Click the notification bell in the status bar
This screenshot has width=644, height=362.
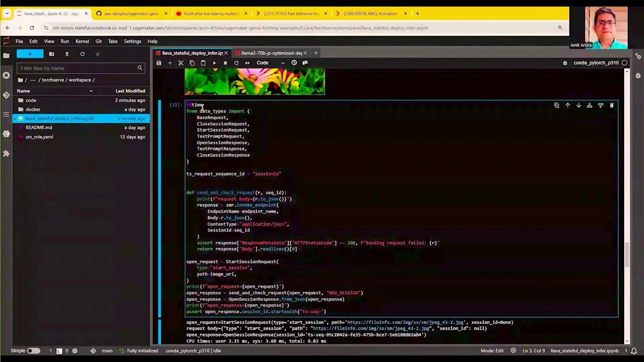coord(634,351)
